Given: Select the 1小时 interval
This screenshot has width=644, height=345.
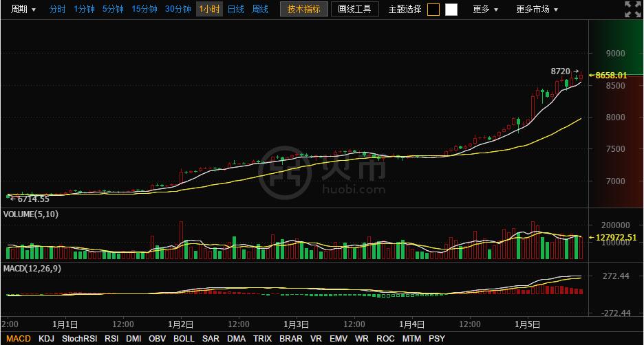Looking at the screenshot, I should pyautogui.click(x=209, y=9).
